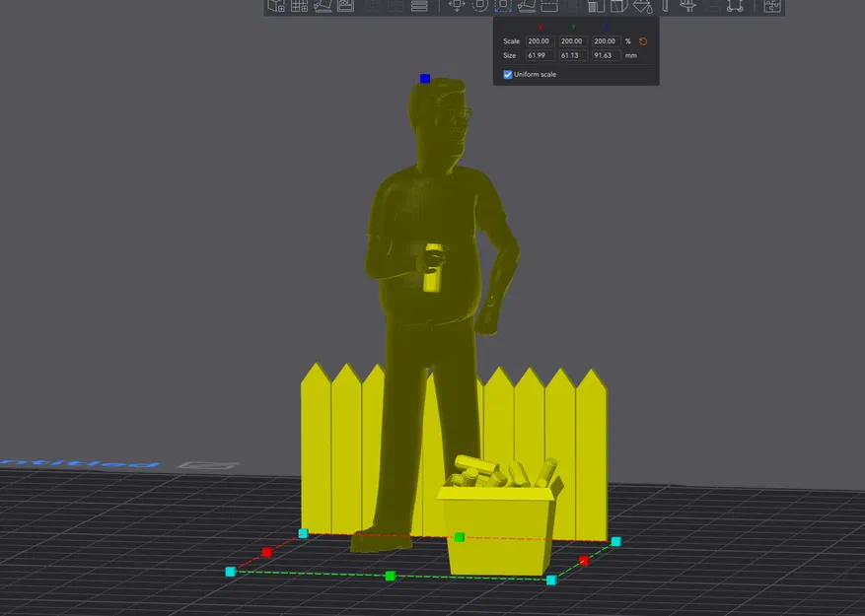Image resolution: width=865 pixels, height=616 pixels.
Task: Click the Size X field showing 61.99
Action: coord(540,56)
